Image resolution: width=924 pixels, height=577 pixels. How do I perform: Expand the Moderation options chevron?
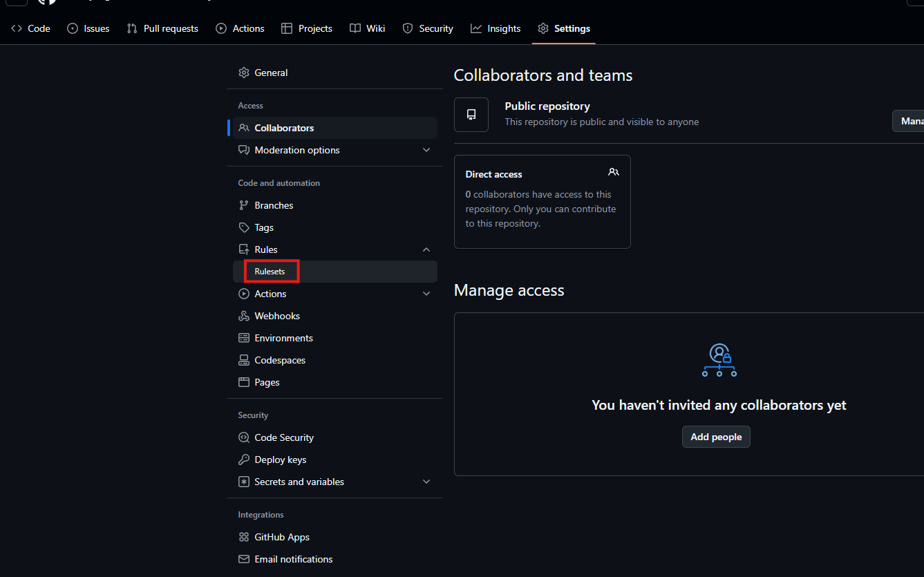coord(426,150)
